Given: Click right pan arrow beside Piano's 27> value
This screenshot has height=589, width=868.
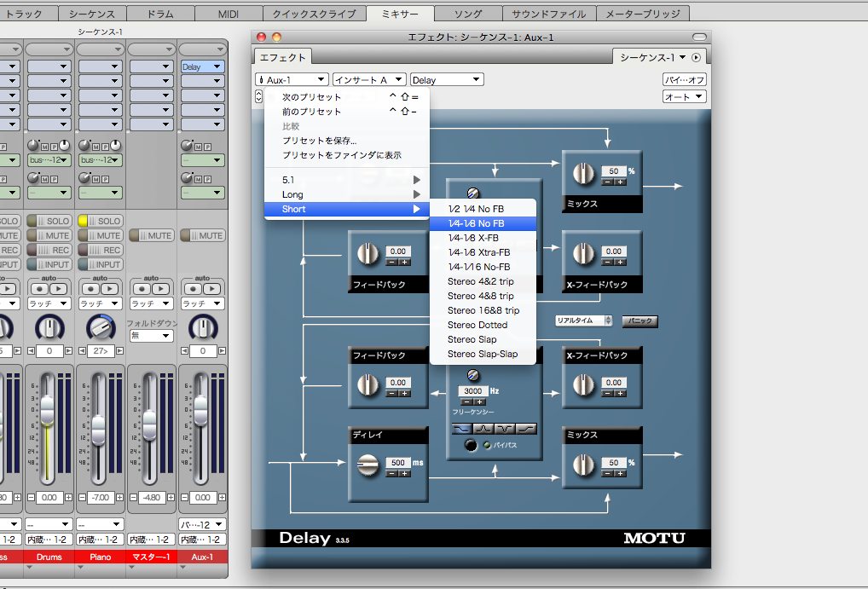Looking at the screenshot, I should coord(119,350).
